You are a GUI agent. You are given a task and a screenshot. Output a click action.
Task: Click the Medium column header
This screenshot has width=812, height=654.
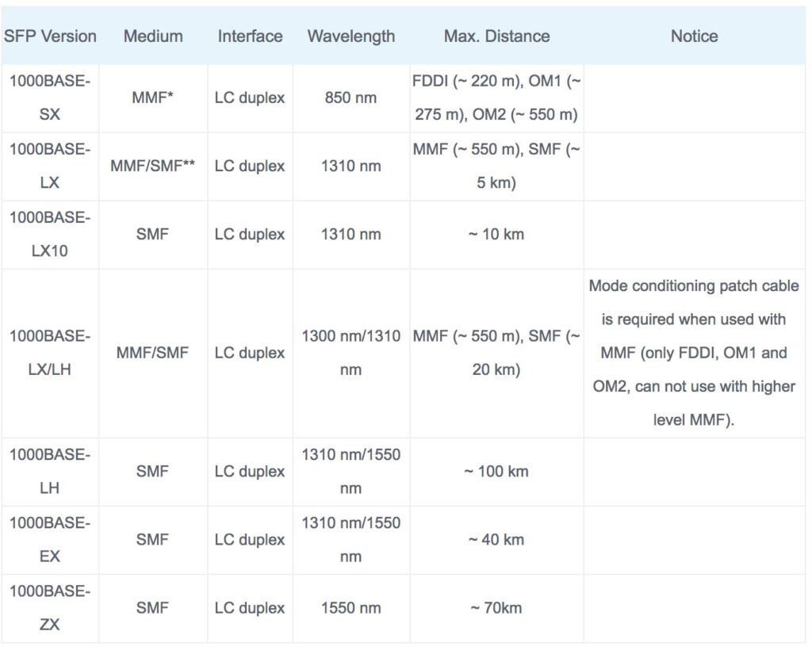pyautogui.click(x=153, y=36)
